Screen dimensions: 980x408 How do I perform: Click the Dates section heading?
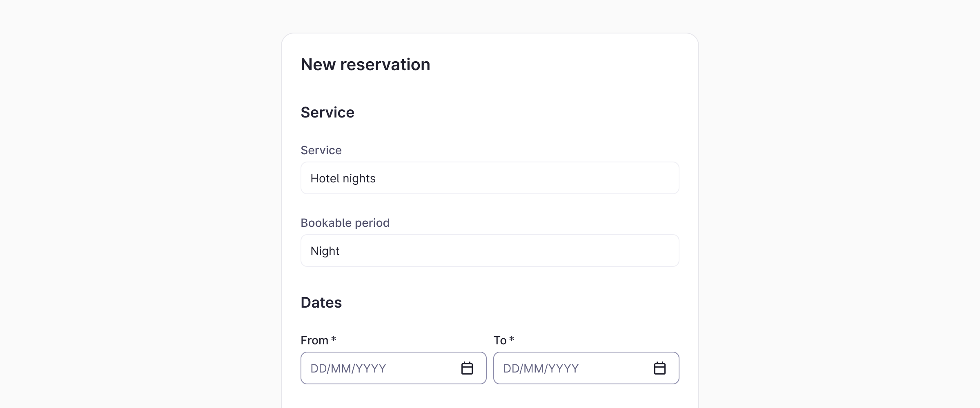(321, 302)
